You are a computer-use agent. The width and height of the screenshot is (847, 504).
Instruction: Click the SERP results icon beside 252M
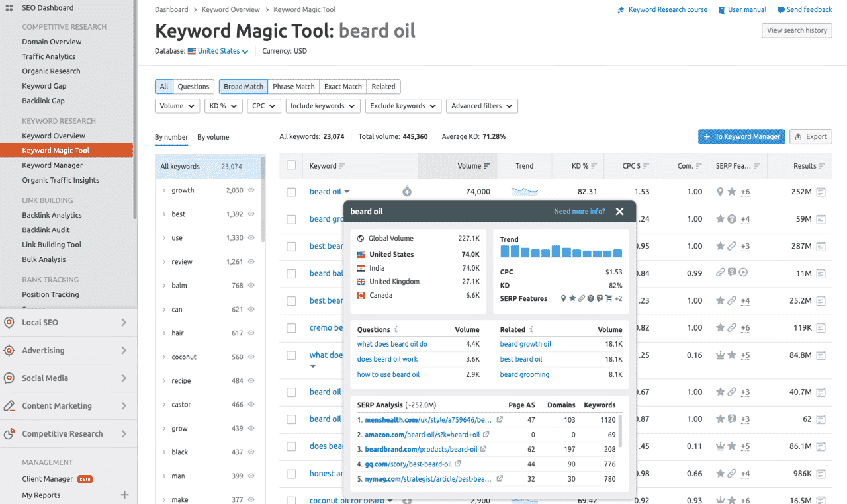click(x=821, y=192)
